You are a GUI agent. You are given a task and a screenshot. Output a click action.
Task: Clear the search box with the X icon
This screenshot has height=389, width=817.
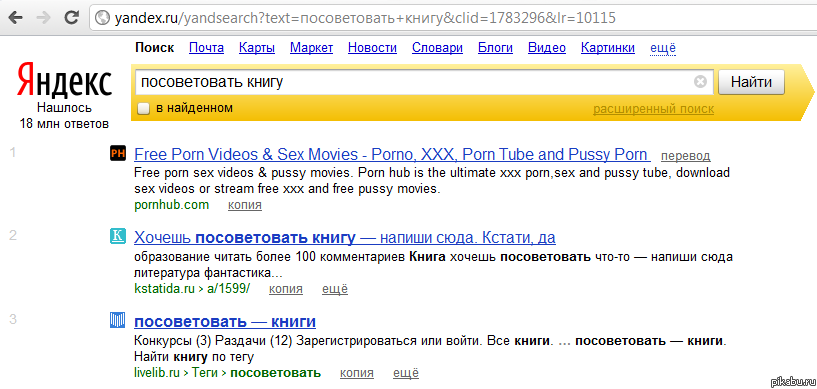tap(700, 82)
